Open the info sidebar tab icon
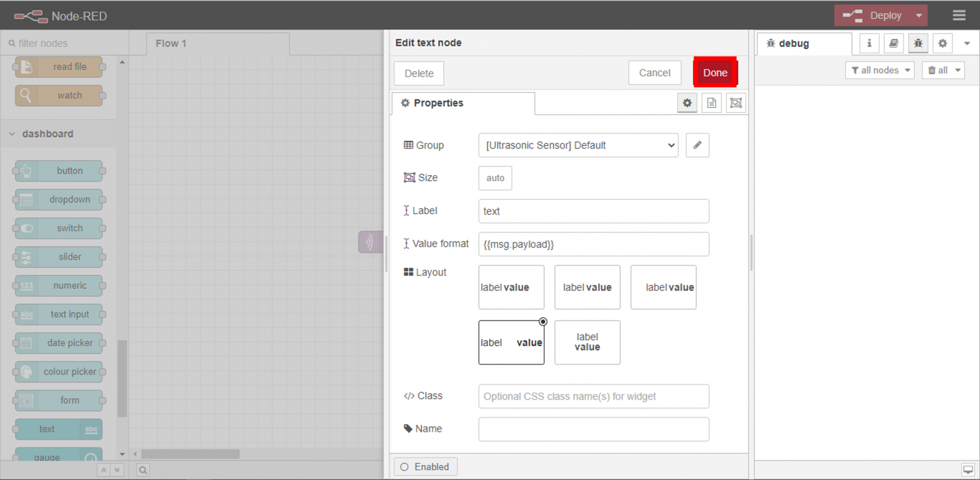Screen dimensions: 980x480 (869, 44)
